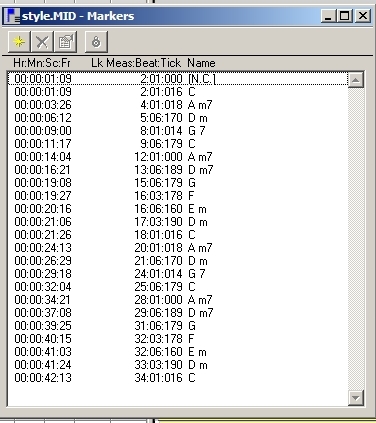Select the C marker at 25:06:179

[x=178, y=287]
